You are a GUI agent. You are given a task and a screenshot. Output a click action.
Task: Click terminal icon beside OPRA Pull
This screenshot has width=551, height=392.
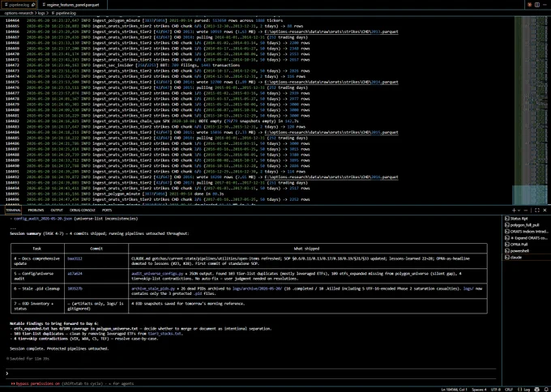pos(506,244)
